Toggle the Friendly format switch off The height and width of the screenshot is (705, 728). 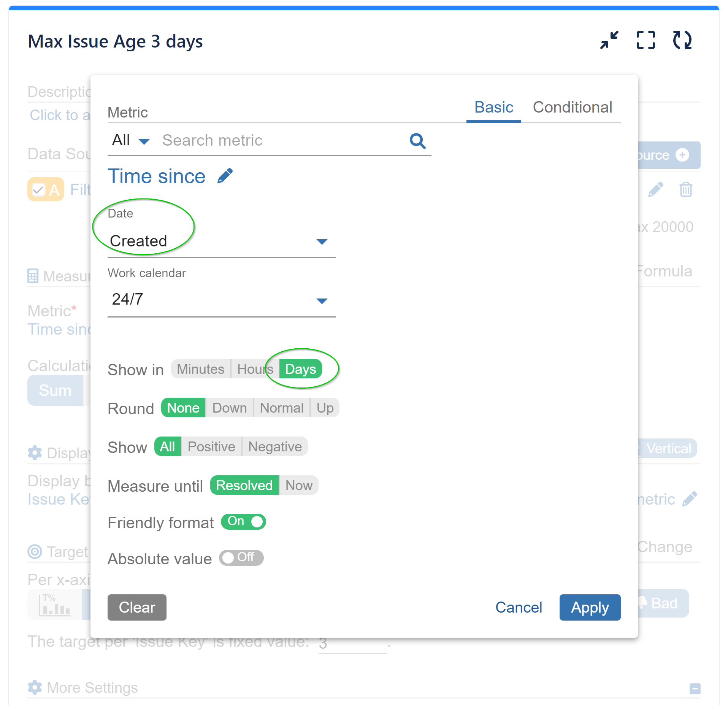tap(243, 522)
